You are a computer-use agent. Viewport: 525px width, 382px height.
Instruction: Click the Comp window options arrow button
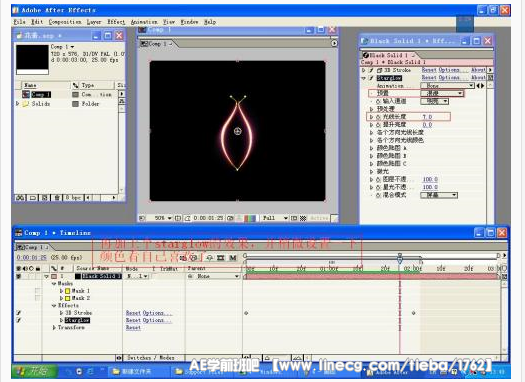click(334, 43)
